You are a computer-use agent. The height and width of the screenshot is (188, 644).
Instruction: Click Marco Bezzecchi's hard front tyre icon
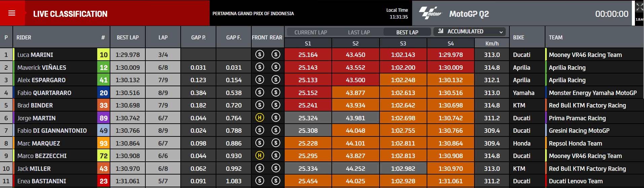(x=259, y=156)
